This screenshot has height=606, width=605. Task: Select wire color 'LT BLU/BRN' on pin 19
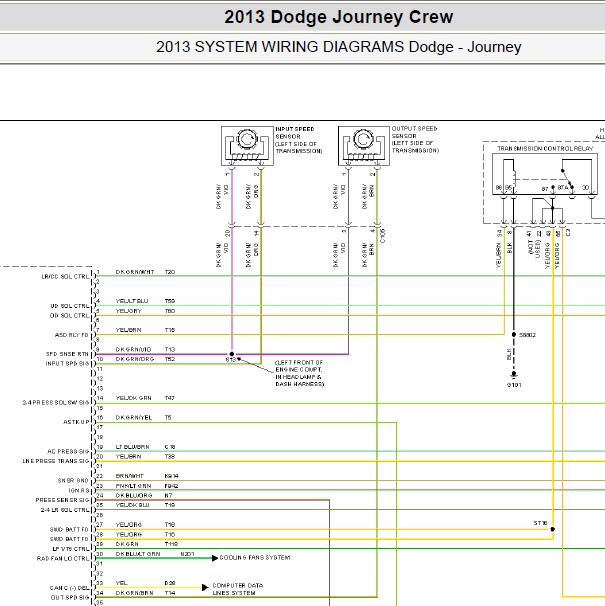pos(133,447)
